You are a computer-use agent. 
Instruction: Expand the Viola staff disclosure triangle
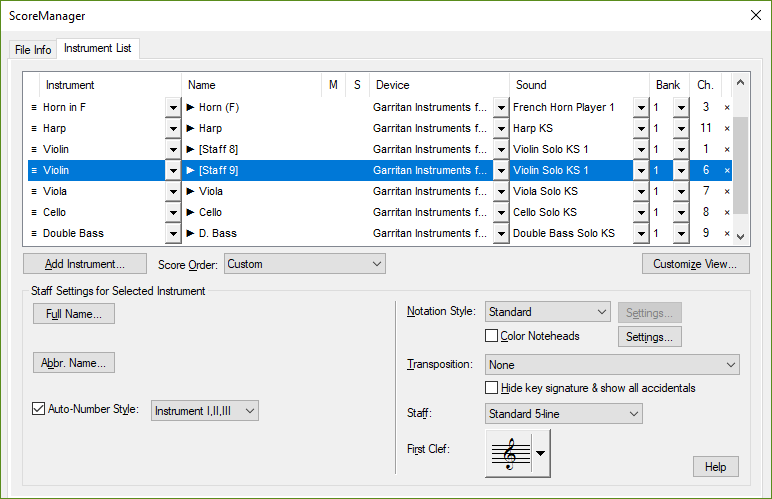(191, 191)
